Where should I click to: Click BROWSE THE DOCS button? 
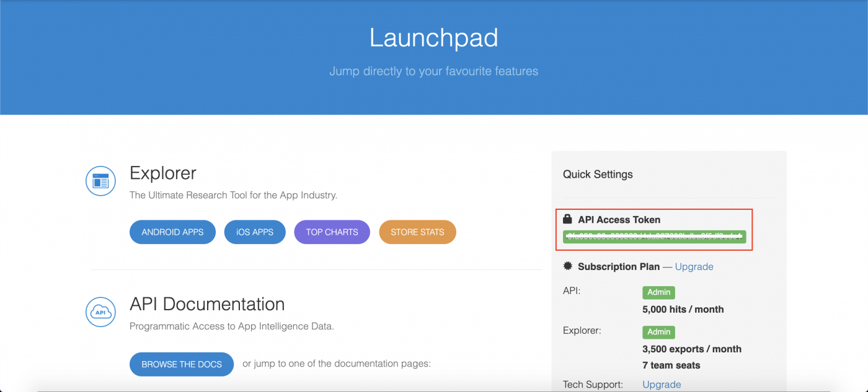(x=182, y=364)
